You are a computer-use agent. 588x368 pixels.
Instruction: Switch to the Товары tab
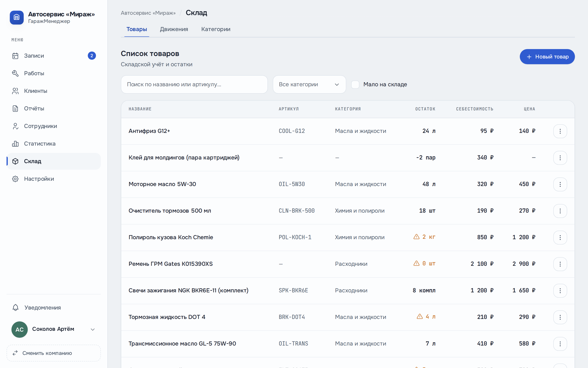point(137,29)
